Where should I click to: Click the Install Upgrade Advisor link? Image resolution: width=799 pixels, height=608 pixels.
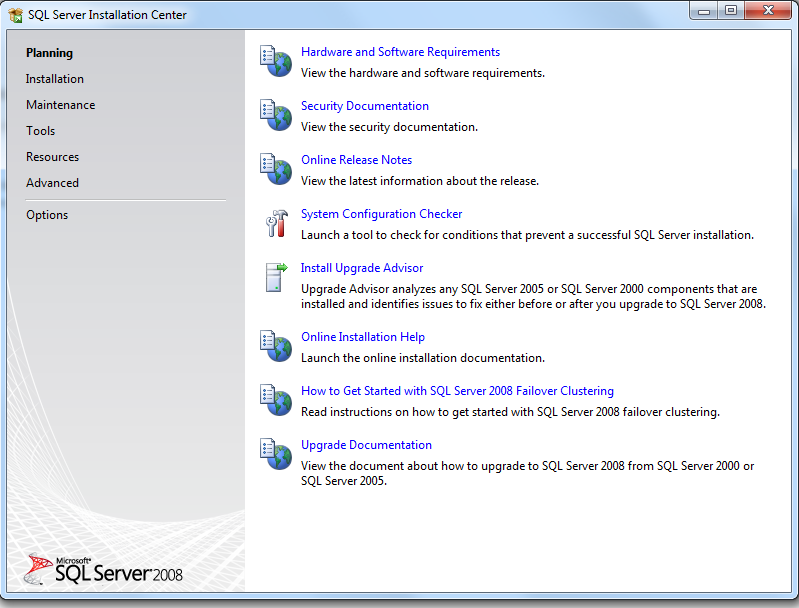click(x=362, y=268)
